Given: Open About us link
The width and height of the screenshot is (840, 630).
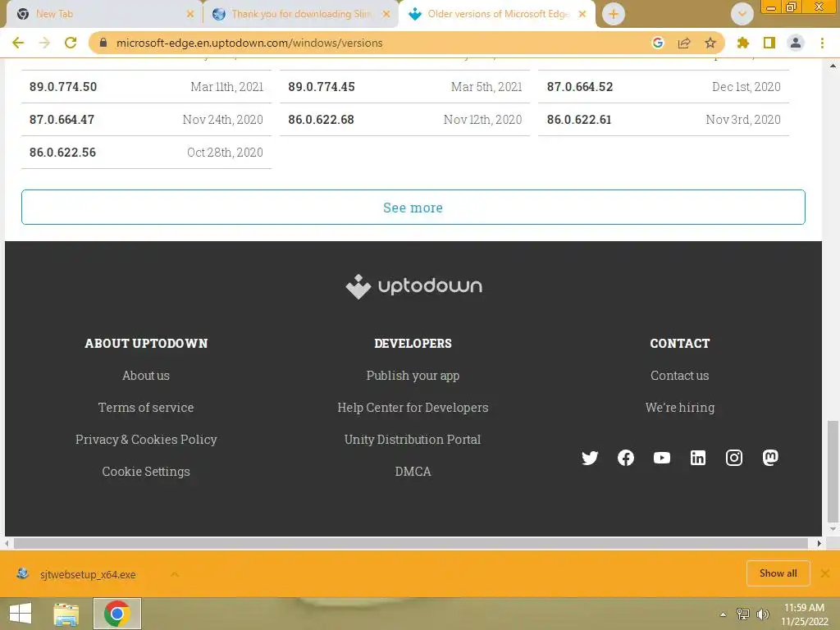Looking at the screenshot, I should [146, 376].
